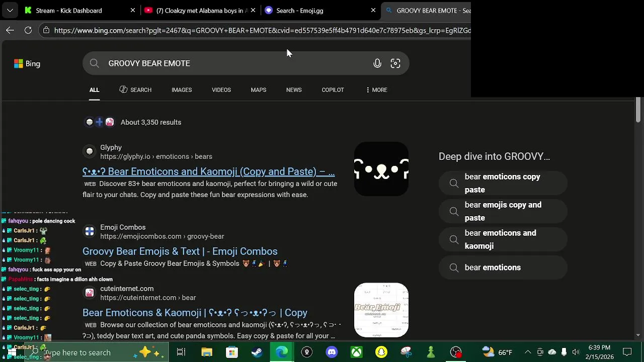The height and width of the screenshot is (362, 644).
Task: Close the Stream - Kick Dashboard tab
Action: (x=133, y=10)
